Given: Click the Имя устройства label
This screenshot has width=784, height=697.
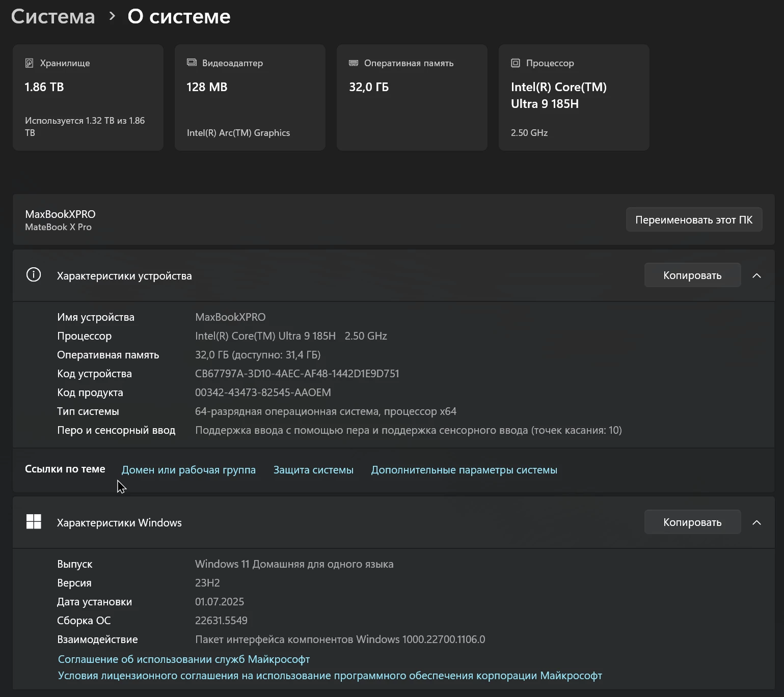Looking at the screenshot, I should (x=96, y=317).
